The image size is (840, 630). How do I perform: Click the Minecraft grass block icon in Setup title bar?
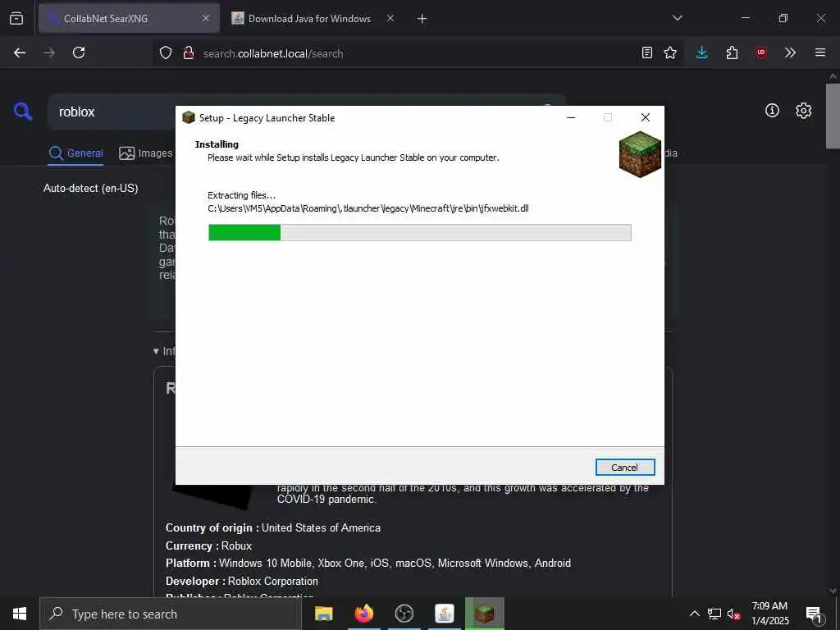coord(189,117)
